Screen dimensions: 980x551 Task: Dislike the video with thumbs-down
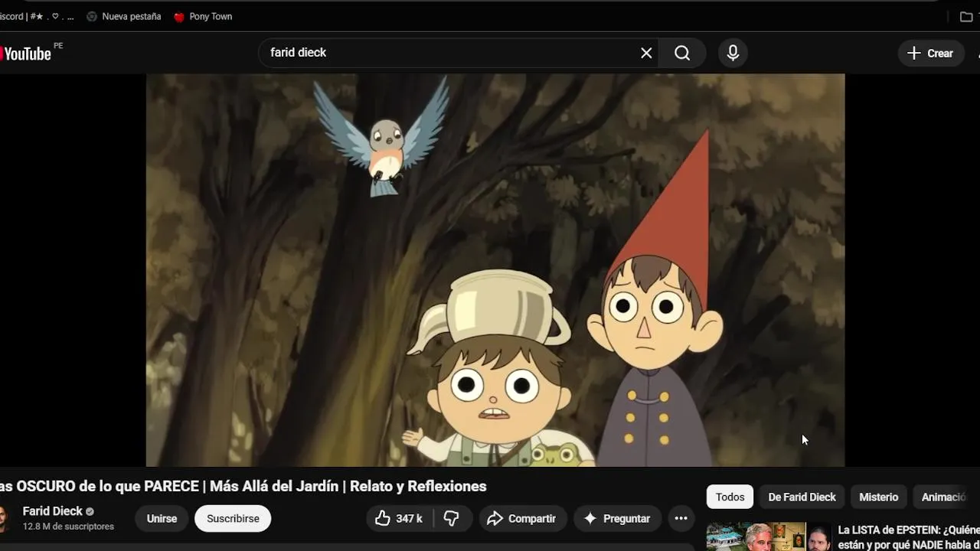tap(452, 518)
